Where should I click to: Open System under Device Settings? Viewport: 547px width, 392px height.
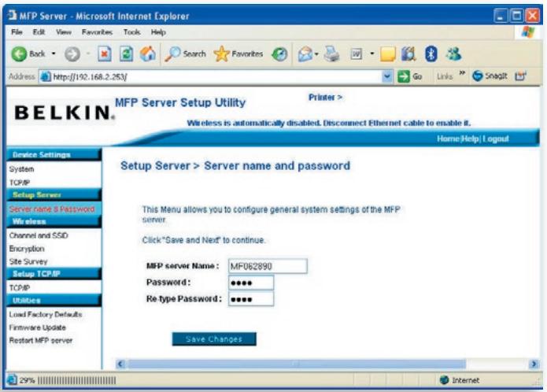coord(21,169)
